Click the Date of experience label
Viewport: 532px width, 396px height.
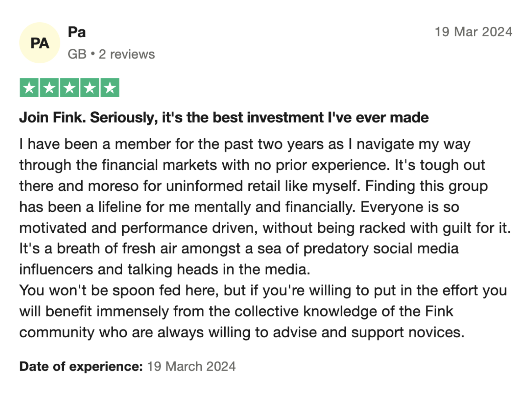81,367
